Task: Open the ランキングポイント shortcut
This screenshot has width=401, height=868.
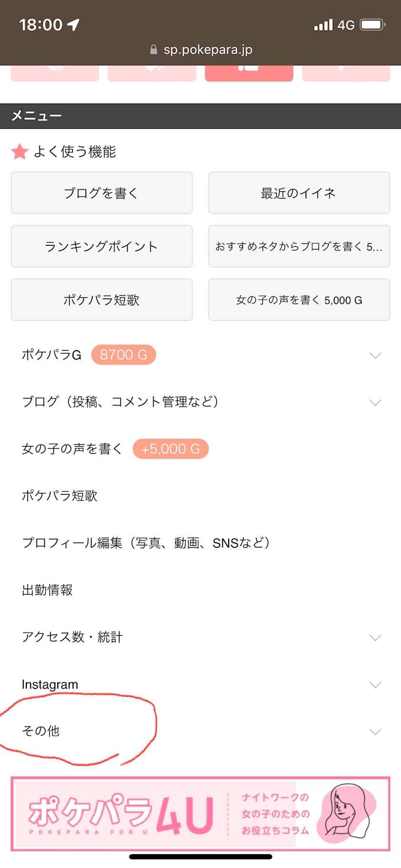Action: (x=101, y=246)
